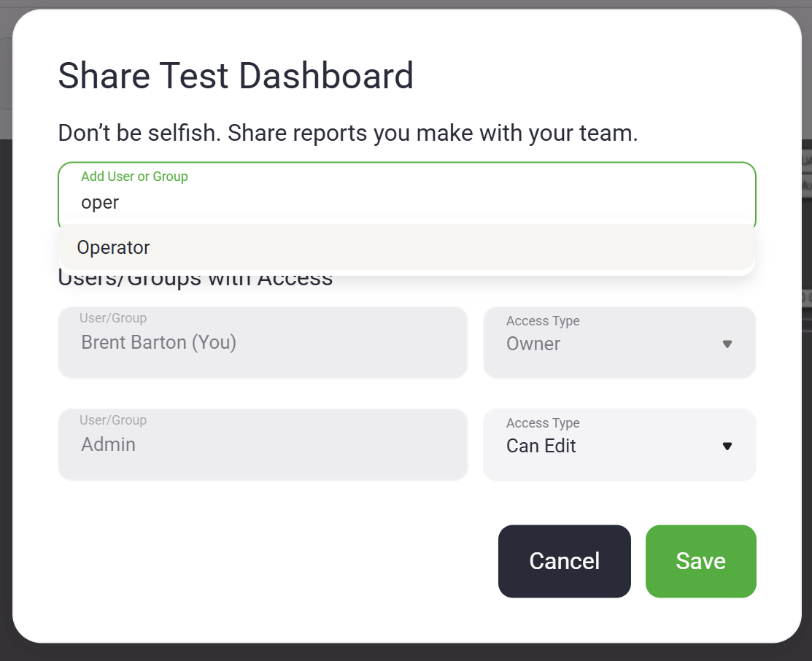Click the arrow icon beside Can Edit
Image resolution: width=812 pixels, height=661 pixels.
[727, 446]
